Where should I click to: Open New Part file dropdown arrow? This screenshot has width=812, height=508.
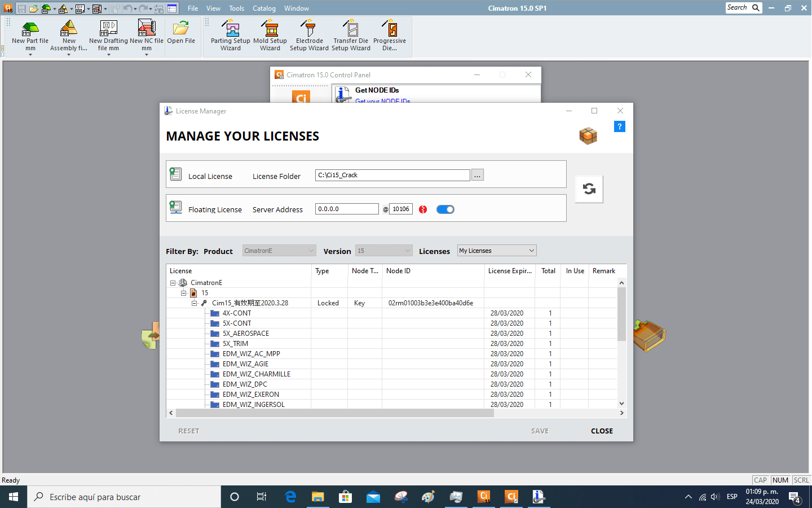pos(30,55)
